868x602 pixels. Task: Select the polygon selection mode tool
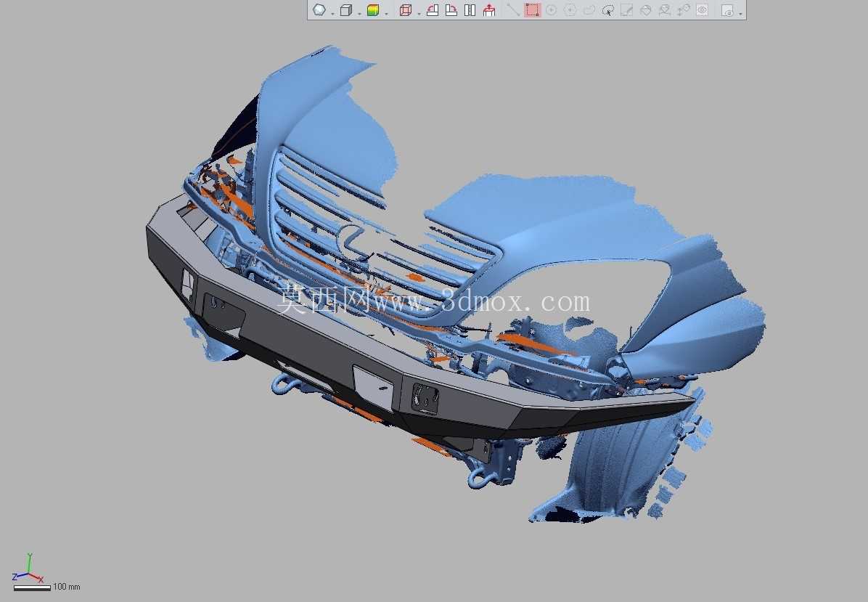pyautogui.click(x=570, y=10)
